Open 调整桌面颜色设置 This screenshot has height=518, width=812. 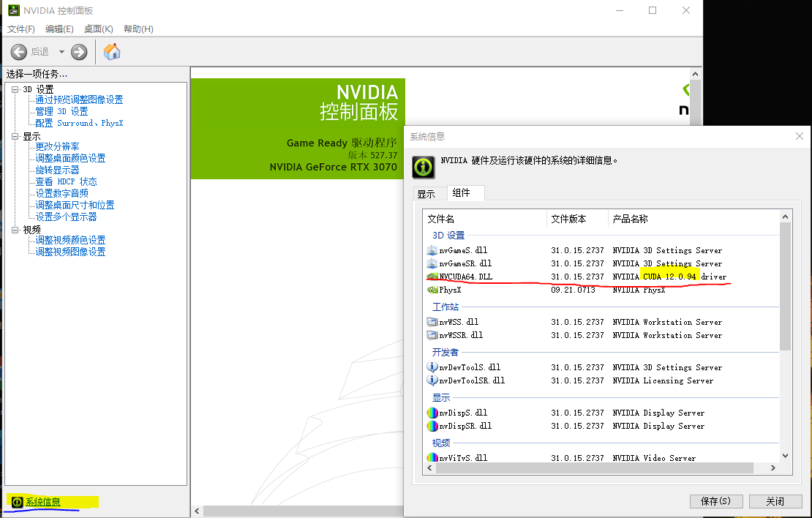(x=70, y=158)
